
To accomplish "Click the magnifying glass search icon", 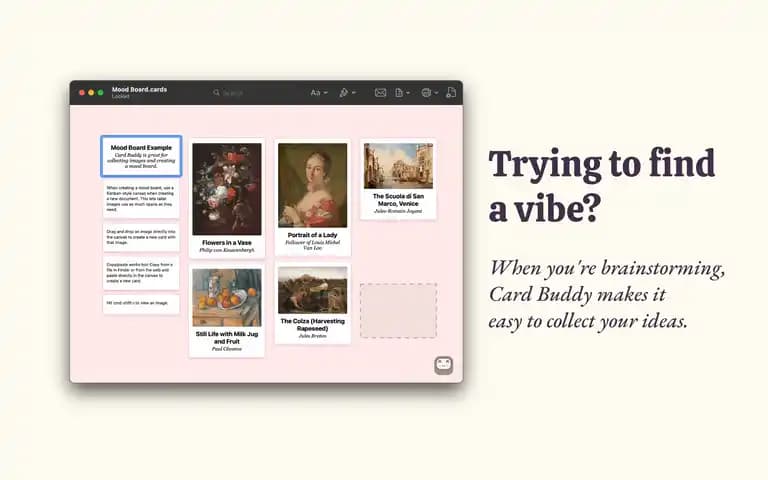I will [216, 93].
